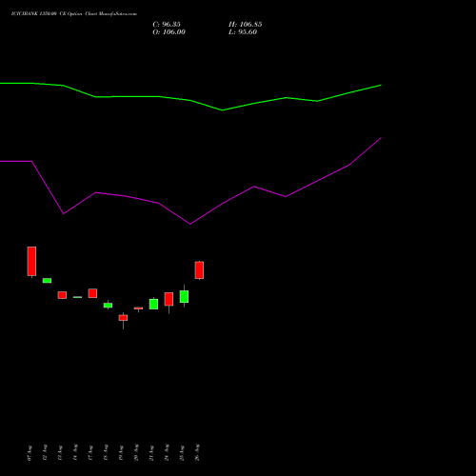
Task: Click the 19 Aug date label
Action: (x=121, y=453)
